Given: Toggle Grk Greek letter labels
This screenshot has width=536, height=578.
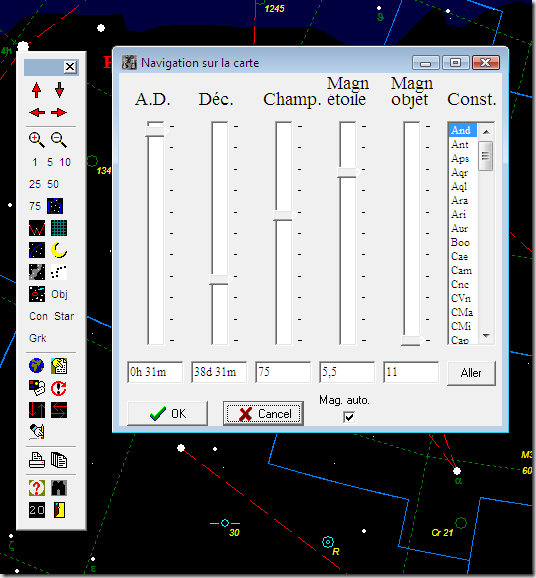Looking at the screenshot, I should point(38,338).
